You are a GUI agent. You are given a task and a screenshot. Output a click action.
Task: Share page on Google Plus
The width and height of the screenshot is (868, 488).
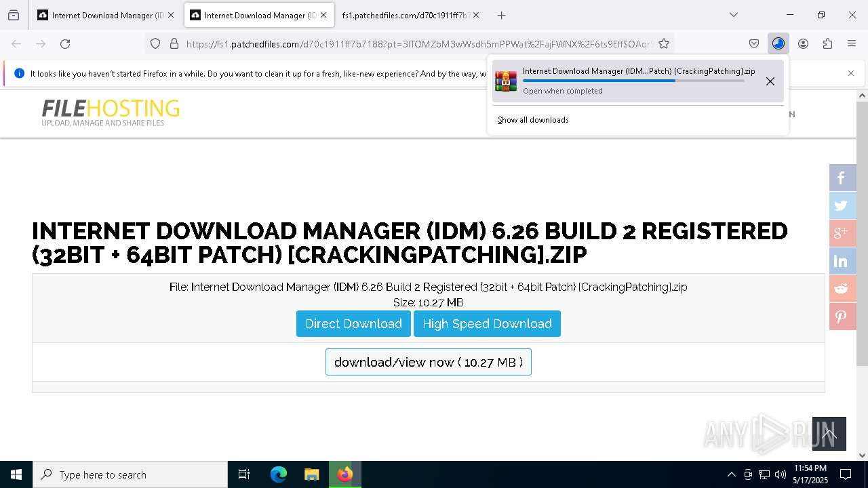coord(842,233)
